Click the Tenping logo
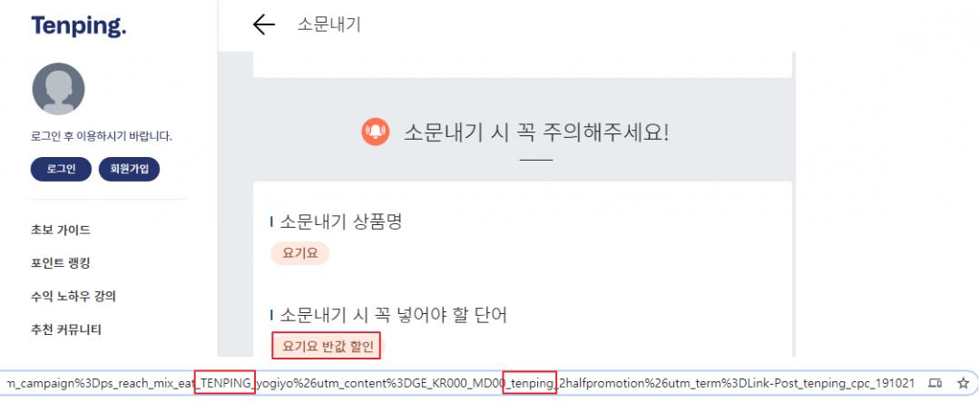Screen dimensions: 980x403 coord(79,26)
